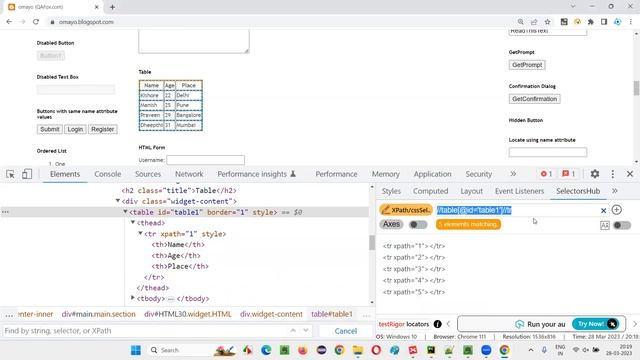Open Edge from the taskbar
Screen dimensions: 640x360
pos(266,350)
